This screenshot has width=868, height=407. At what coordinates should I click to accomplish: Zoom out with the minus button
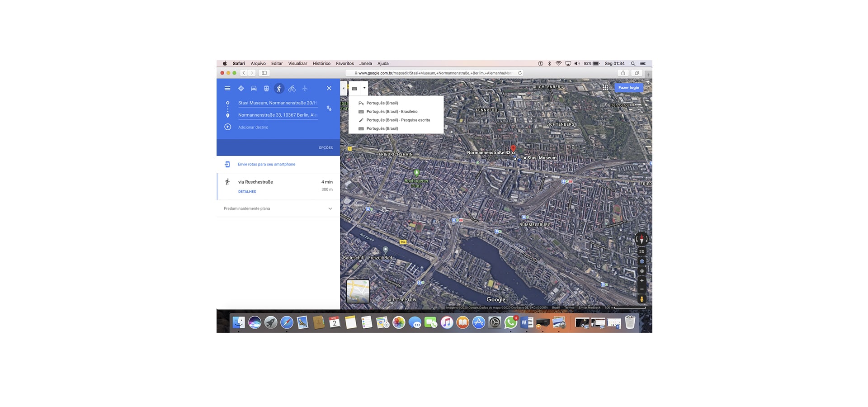click(642, 289)
